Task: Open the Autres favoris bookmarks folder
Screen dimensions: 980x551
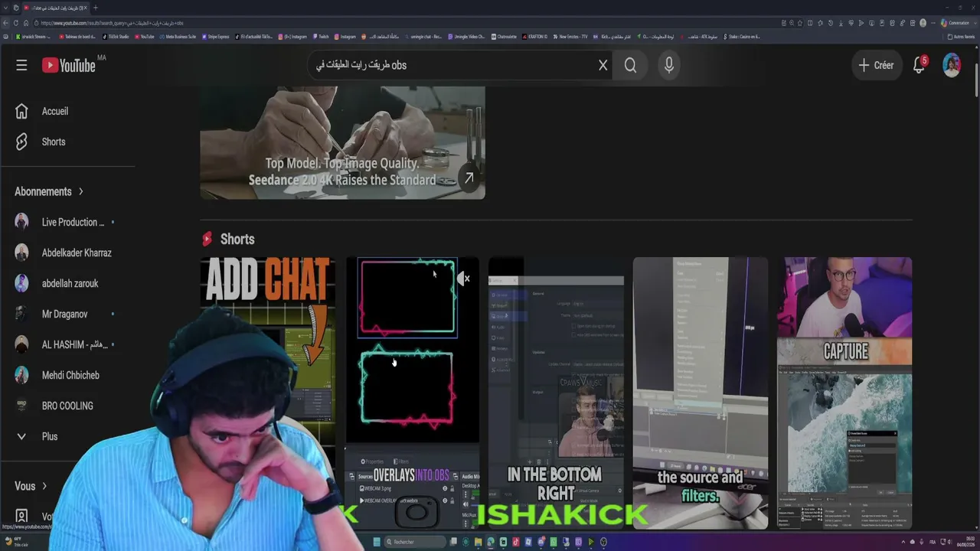Action: click(x=962, y=37)
